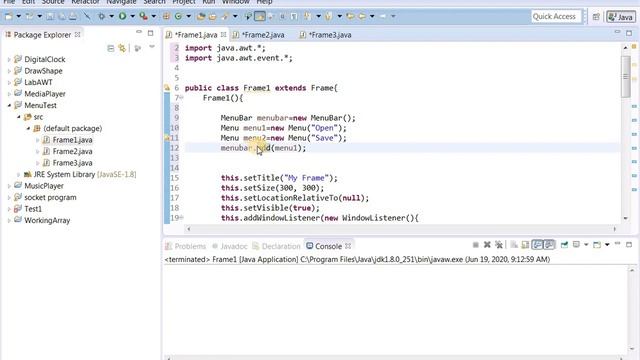Screen dimensions: 640x360
Task: Close the Frame1.java tab
Action: pyautogui.click(x=224, y=35)
